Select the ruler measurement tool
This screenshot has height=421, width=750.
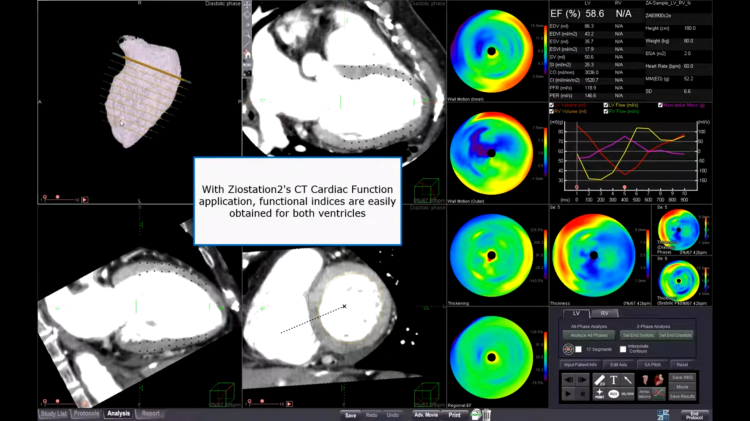pos(599,380)
